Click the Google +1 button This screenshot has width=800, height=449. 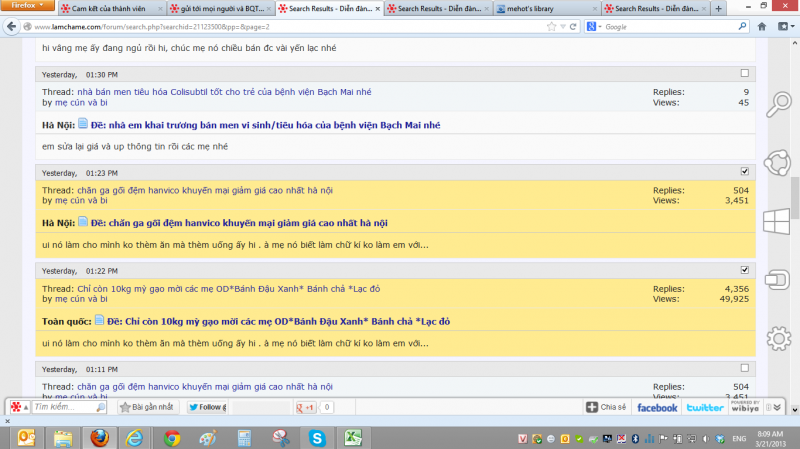(x=305, y=408)
